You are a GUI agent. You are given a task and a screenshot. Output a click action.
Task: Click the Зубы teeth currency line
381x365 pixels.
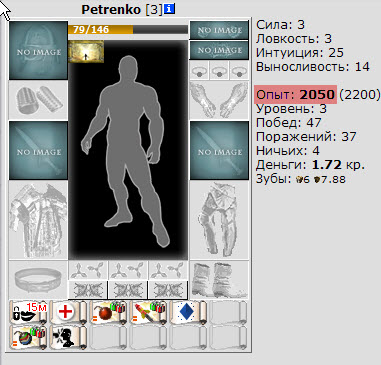coord(301,179)
